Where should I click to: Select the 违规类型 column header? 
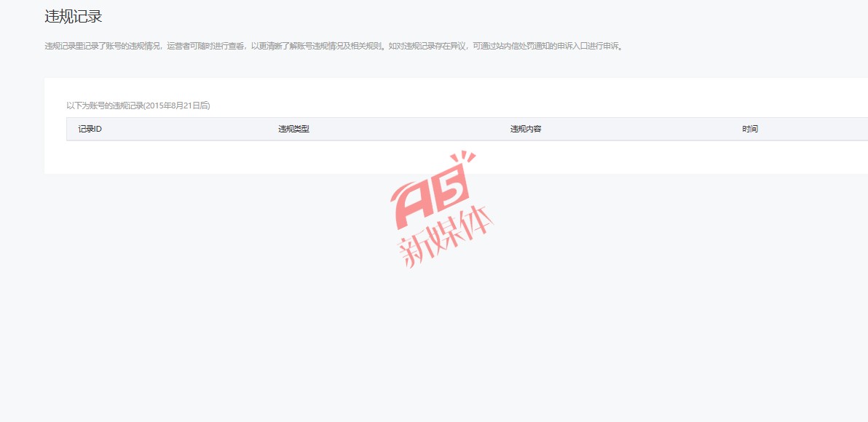click(293, 130)
